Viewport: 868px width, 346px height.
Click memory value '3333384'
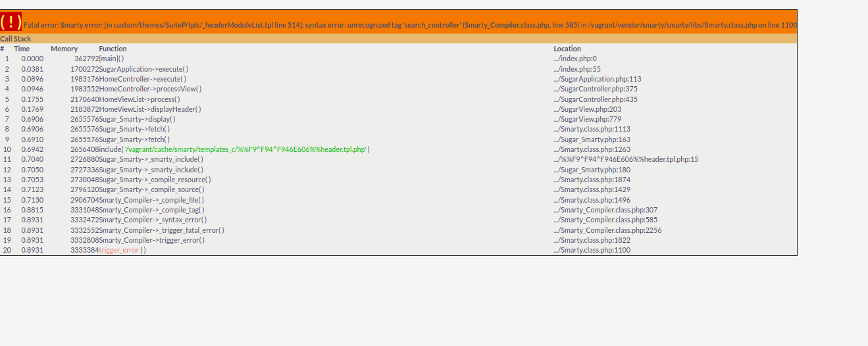(x=85, y=250)
